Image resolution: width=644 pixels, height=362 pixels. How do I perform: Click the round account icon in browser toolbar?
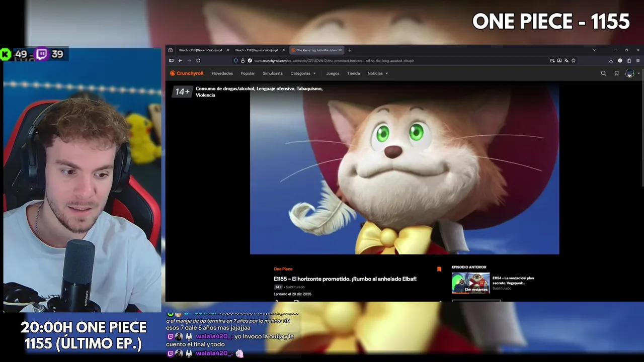click(620, 61)
